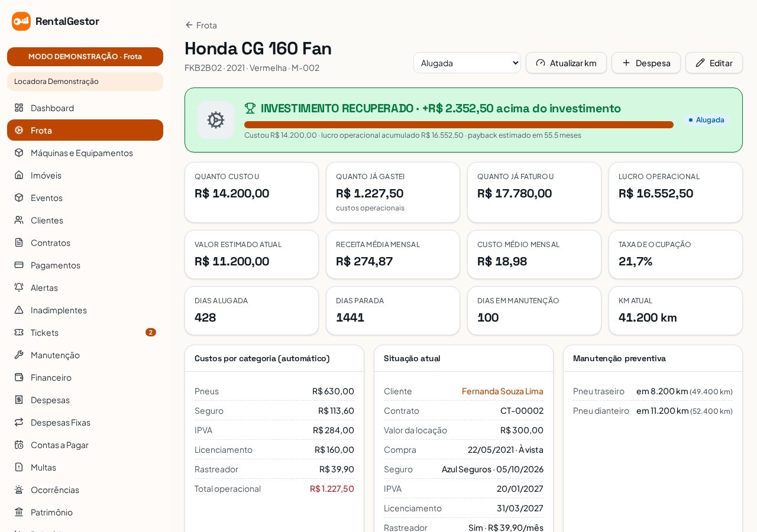This screenshot has height=532, width=757.
Task: Click the Multas file alert icon
Action: coord(19,467)
